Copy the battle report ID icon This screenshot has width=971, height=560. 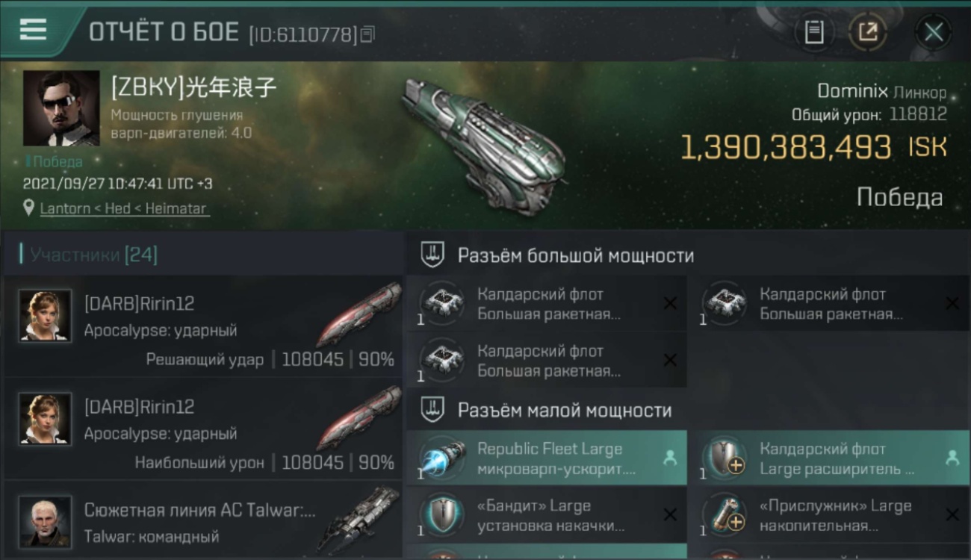(x=367, y=34)
